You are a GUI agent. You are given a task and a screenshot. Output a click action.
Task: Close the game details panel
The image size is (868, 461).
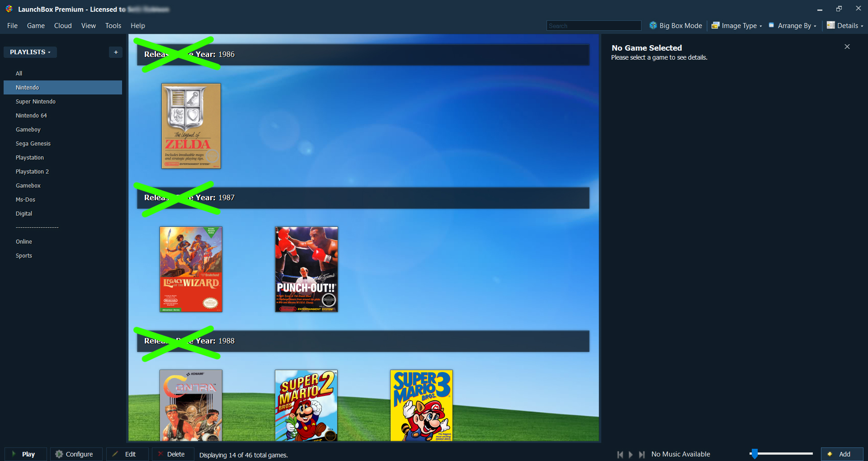(847, 47)
